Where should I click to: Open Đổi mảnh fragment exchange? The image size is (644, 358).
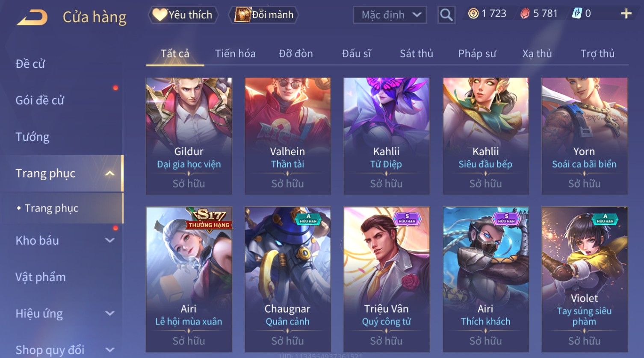point(264,15)
